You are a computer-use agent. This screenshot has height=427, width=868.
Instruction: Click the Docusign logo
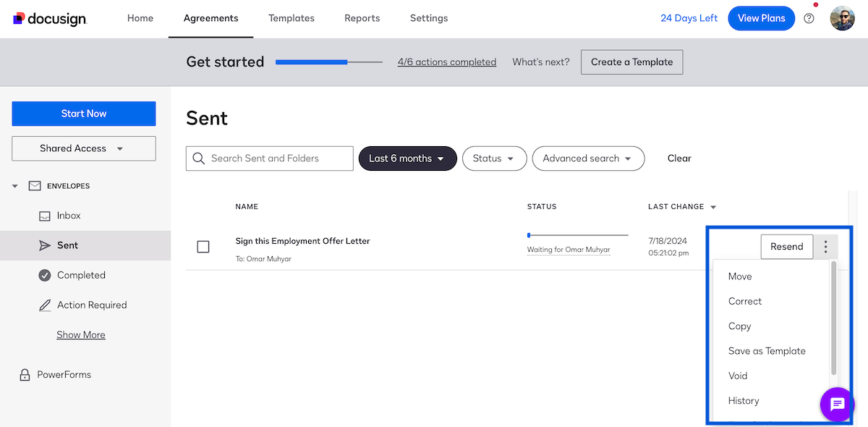pyautogui.click(x=48, y=18)
